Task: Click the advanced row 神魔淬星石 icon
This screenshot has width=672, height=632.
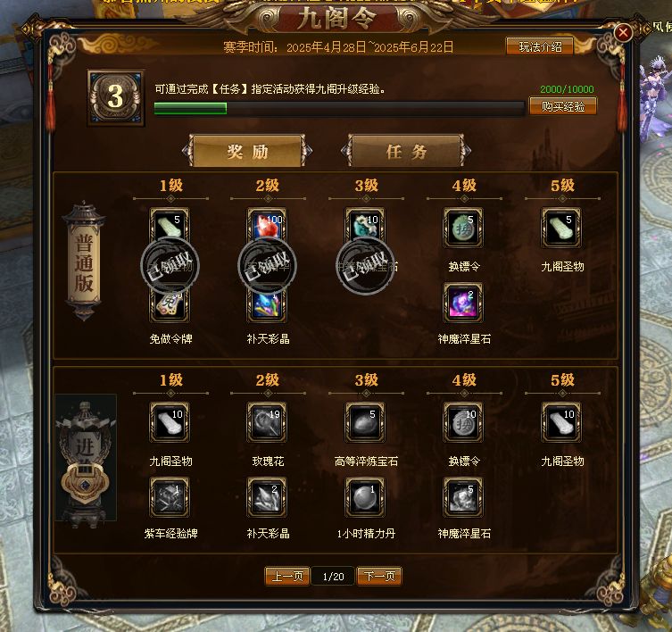Action: pyautogui.click(x=463, y=497)
